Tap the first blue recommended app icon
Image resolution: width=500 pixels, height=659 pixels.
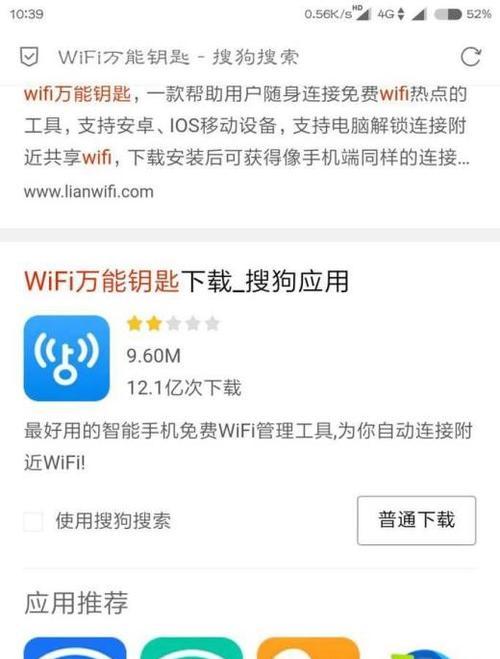point(75,648)
